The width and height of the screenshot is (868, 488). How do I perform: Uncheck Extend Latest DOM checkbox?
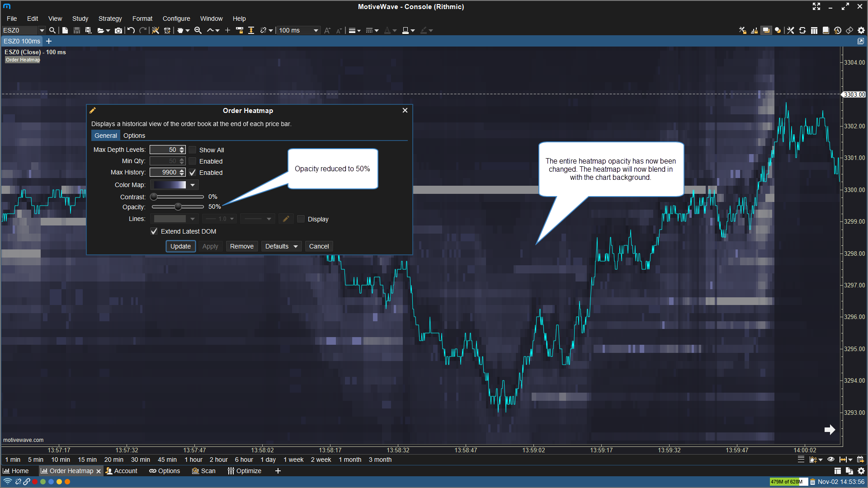click(x=154, y=231)
